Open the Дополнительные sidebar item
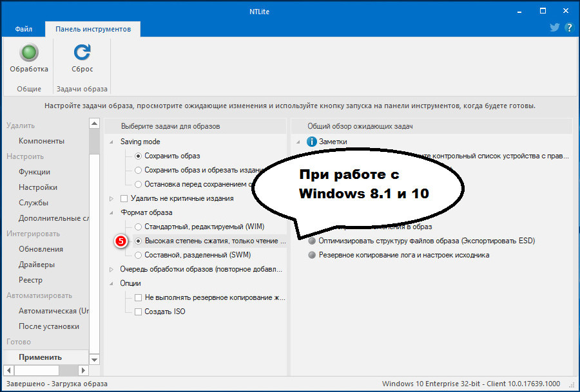Screen dimensions: 580x392 53,218
